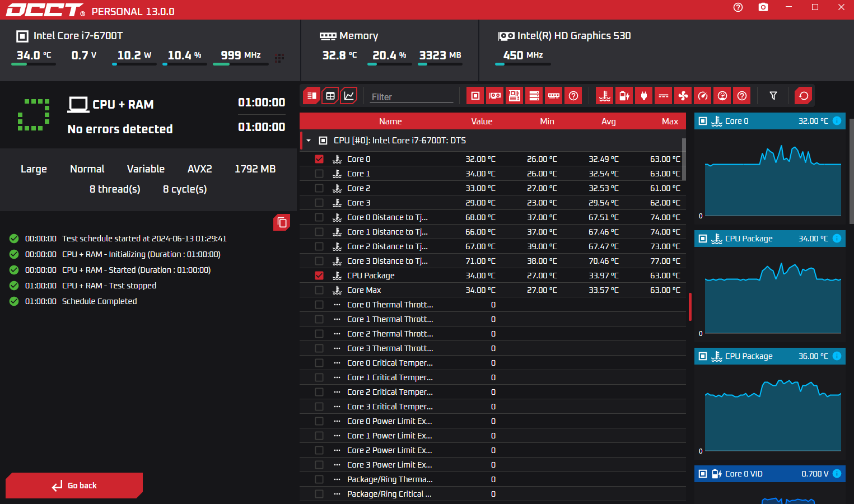Switch to the table-only view
This screenshot has height=504, width=854.
330,96
